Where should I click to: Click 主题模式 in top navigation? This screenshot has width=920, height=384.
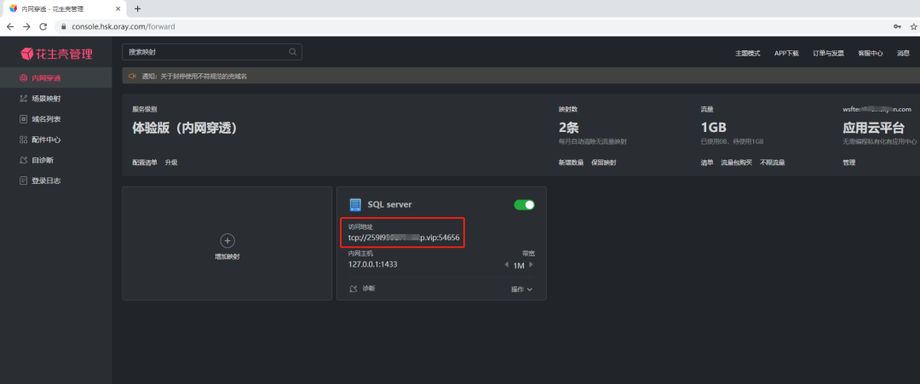(x=748, y=53)
